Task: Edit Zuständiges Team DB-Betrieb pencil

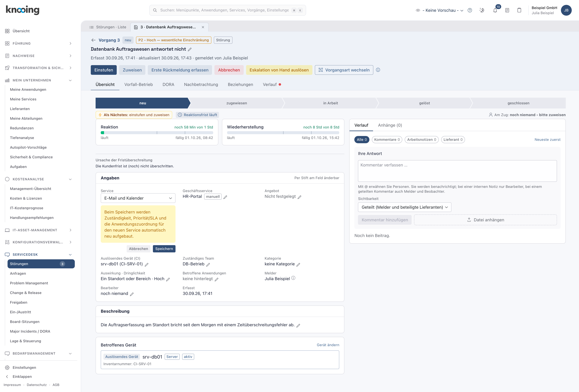Action: pyautogui.click(x=208, y=264)
